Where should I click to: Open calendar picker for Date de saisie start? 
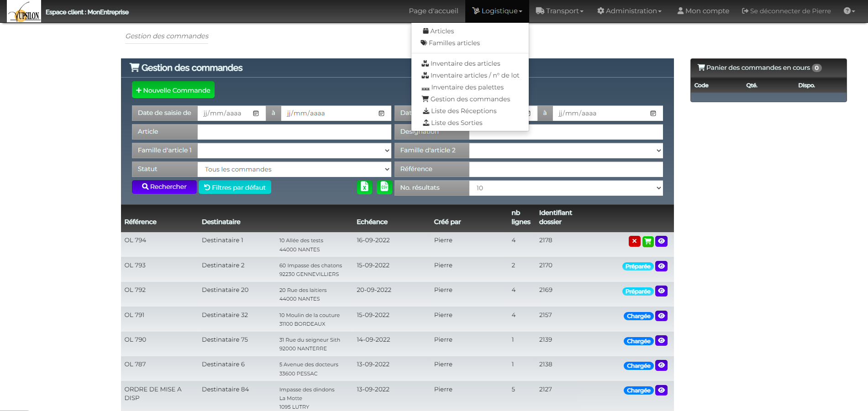(256, 113)
